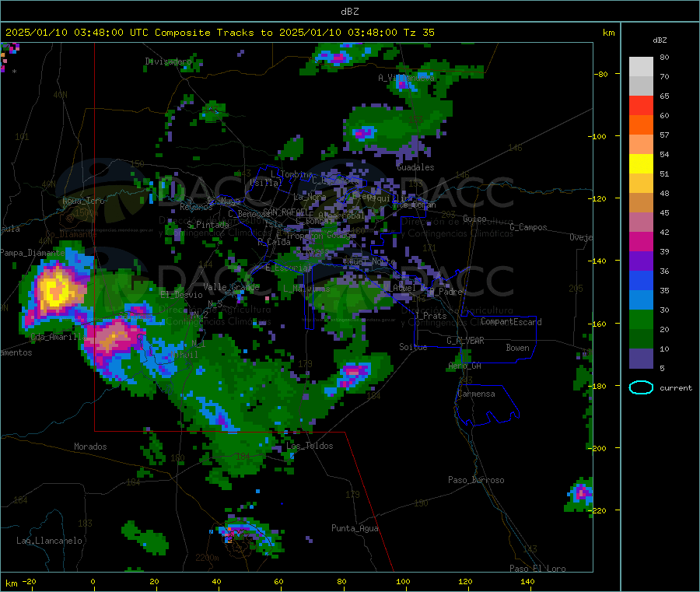Click the -160 km vertical axis label
This screenshot has width=700, height=592.
coord(597,324)
